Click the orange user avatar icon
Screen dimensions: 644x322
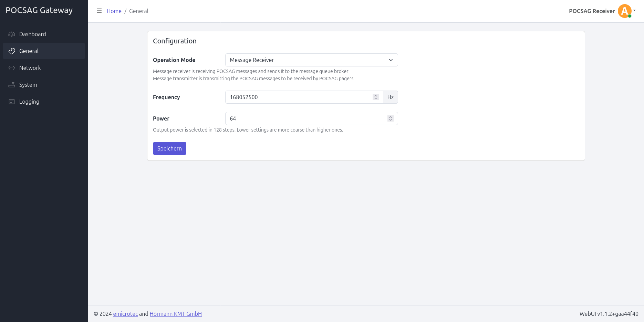(624, 11)
